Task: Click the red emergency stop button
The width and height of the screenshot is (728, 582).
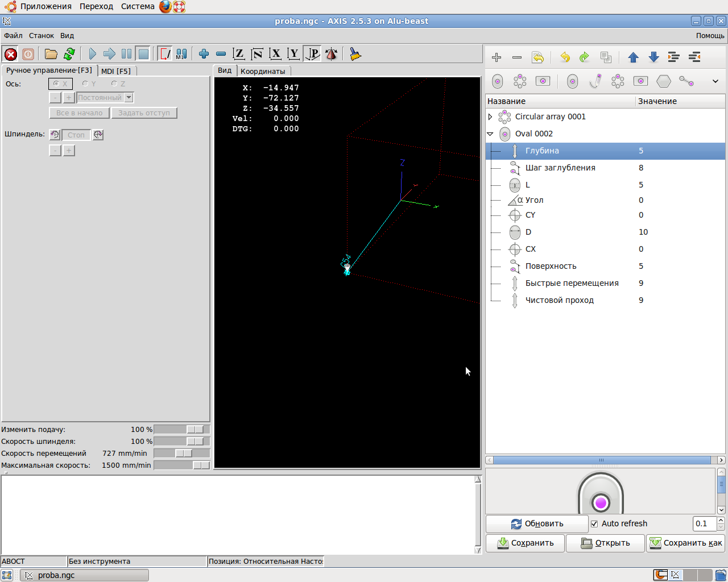Action: click(11, 55)
